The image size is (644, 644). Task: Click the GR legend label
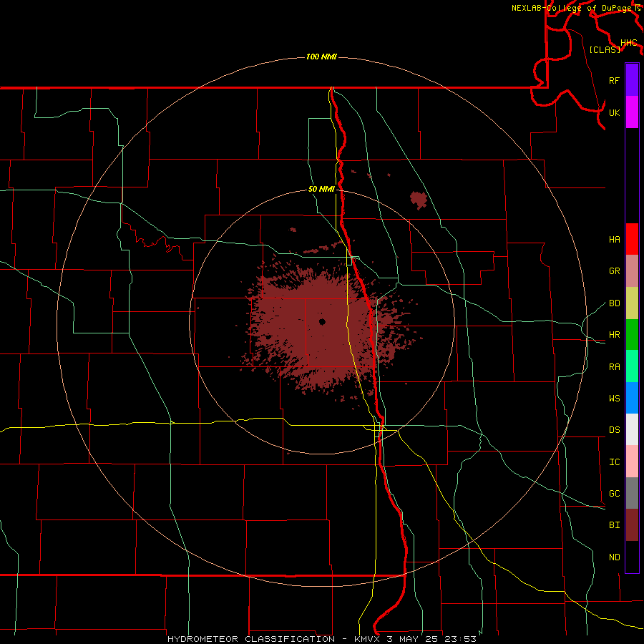[x=614, y=271]
